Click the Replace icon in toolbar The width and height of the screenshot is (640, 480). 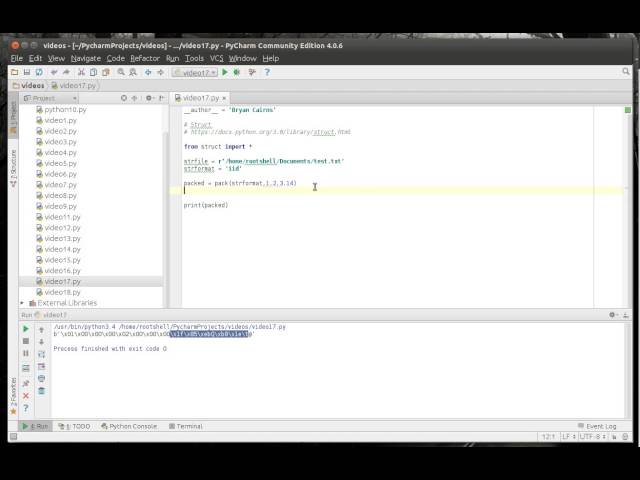point(133,72)
